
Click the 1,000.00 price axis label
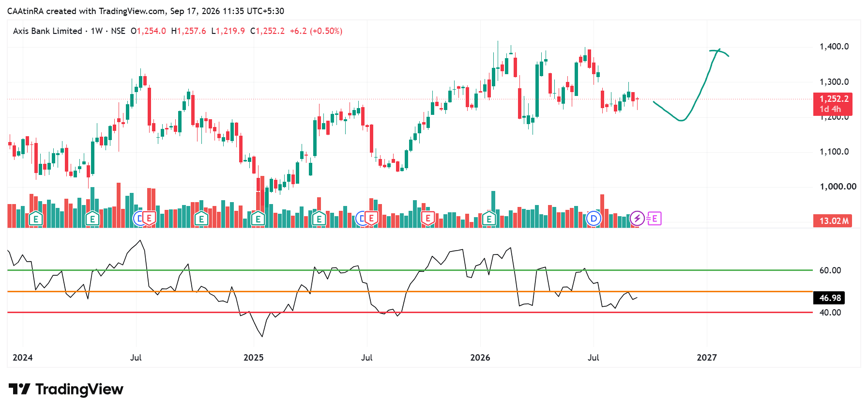coord(838,187)
